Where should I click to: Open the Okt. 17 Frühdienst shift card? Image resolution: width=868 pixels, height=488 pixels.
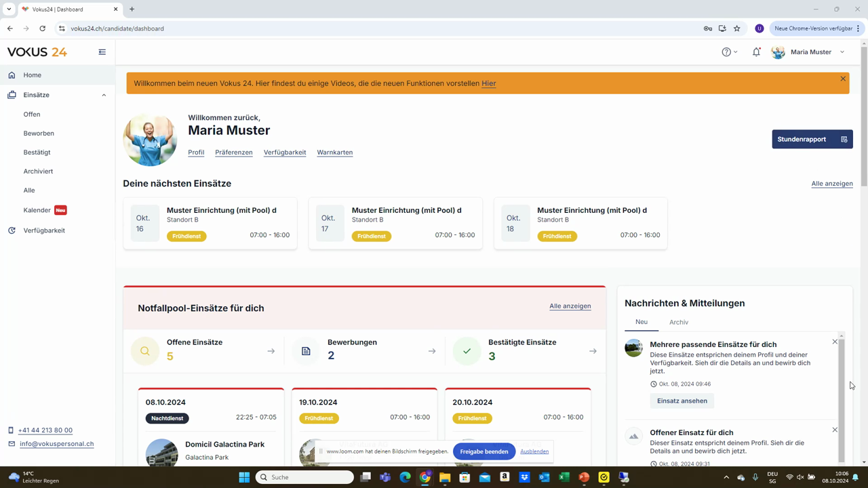(395, 224)
